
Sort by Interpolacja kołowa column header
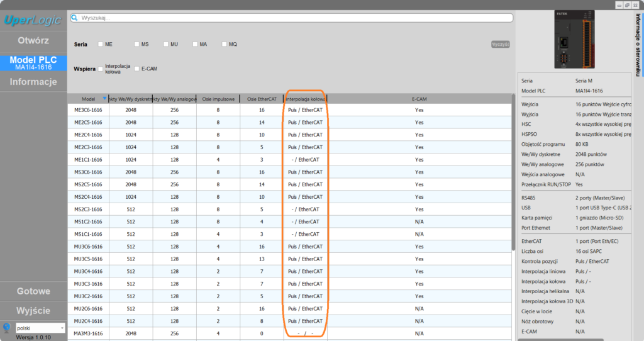pos(305,99)
